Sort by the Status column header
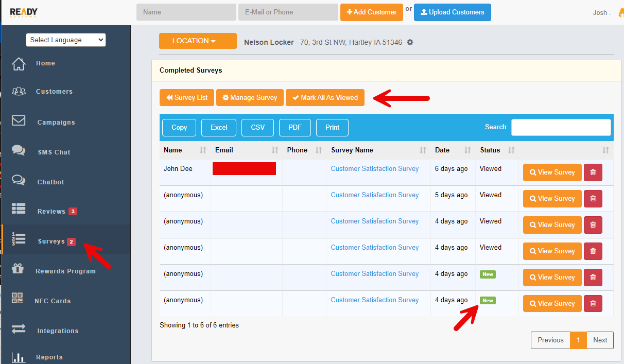 point(511,150)
